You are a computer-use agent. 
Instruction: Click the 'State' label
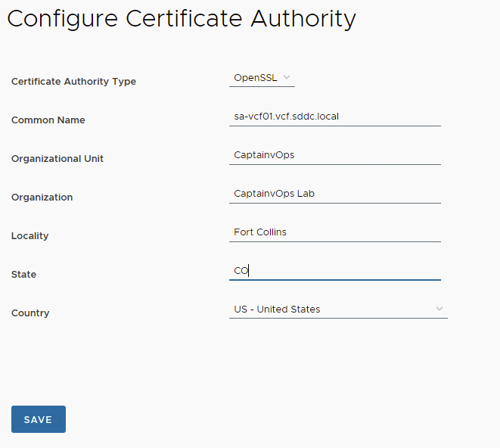tap(23, 275)
